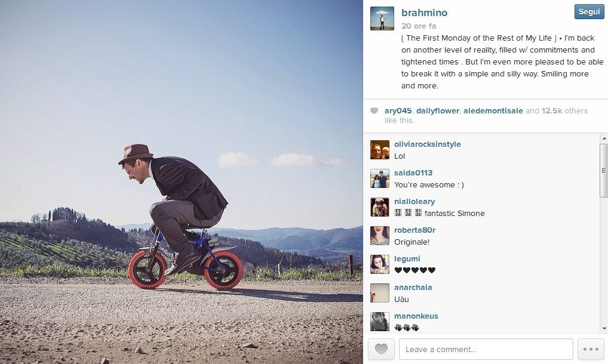Click legumi's profile avatar
Viewport: 608px width, 364px height.
(380, 264)
